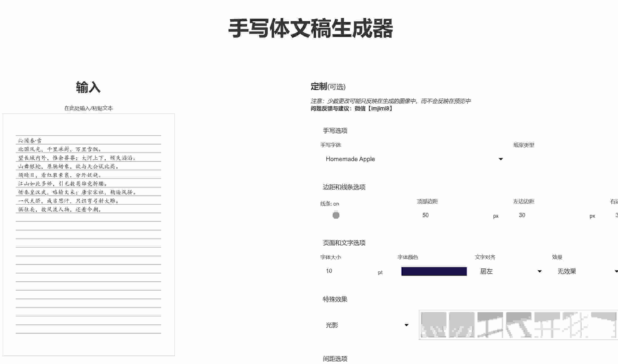Viewport: 618px width, 364px height.
Task: Select the seventh partially visible shadow thumbnail
Action: point(604,325)
